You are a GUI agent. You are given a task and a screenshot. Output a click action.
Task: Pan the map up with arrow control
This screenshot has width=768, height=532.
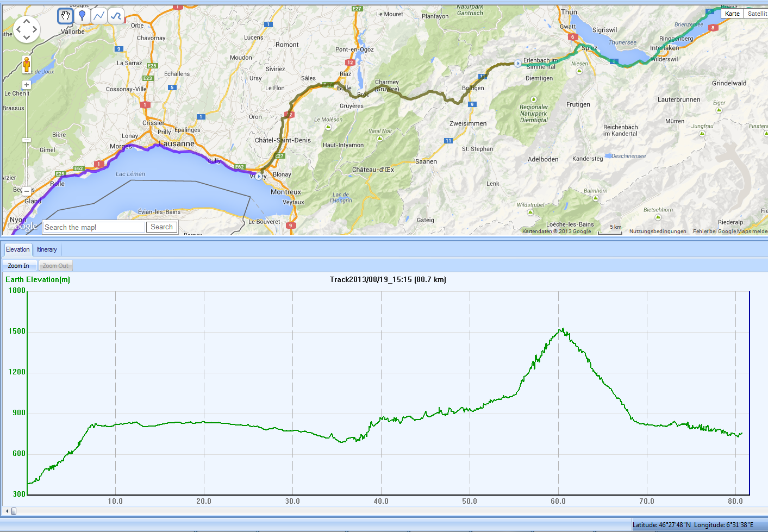click(x=26, y=20)
